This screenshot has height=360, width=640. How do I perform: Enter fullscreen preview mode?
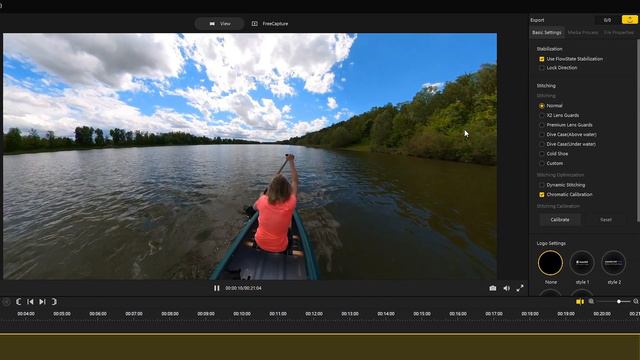click(x=520, y=288)
